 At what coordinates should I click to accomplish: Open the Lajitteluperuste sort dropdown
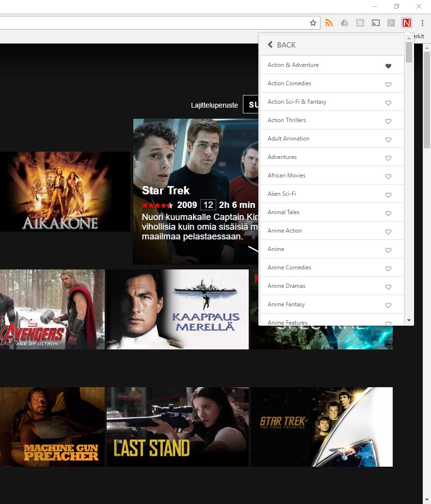[x=251, y=105]
